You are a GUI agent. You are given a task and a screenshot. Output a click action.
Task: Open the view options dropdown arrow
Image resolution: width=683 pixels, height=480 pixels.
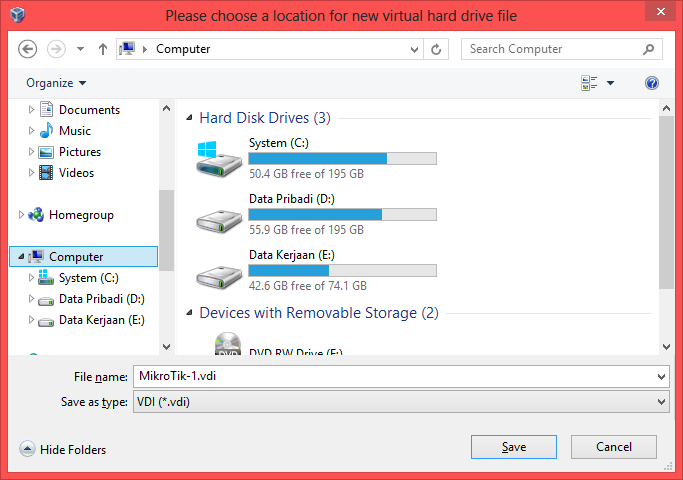pyautogui.click(x=611, y=83)
